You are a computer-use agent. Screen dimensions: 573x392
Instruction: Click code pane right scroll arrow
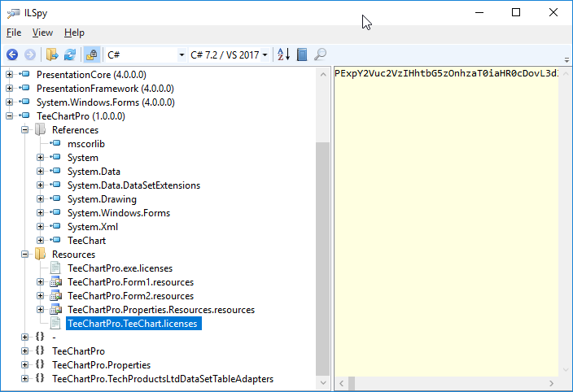[x=552, y=383]
